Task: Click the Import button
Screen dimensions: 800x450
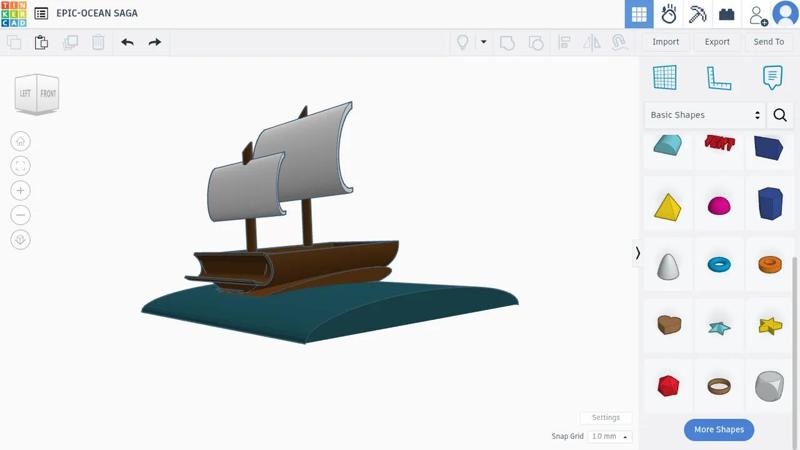Action: 665,42
